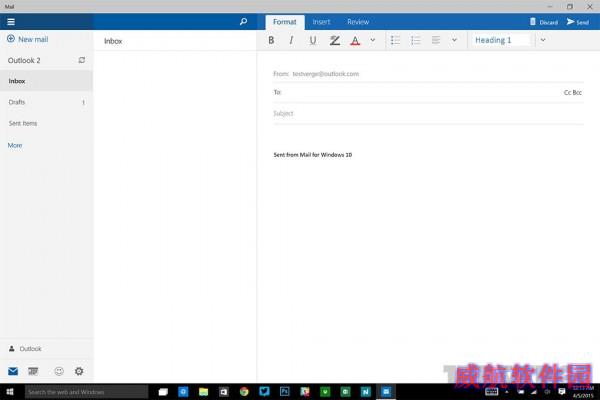Image resolution: width=600 pixels, height=400 pixels.
Task: Click the Inbox heading in message list
Action: 113,41
